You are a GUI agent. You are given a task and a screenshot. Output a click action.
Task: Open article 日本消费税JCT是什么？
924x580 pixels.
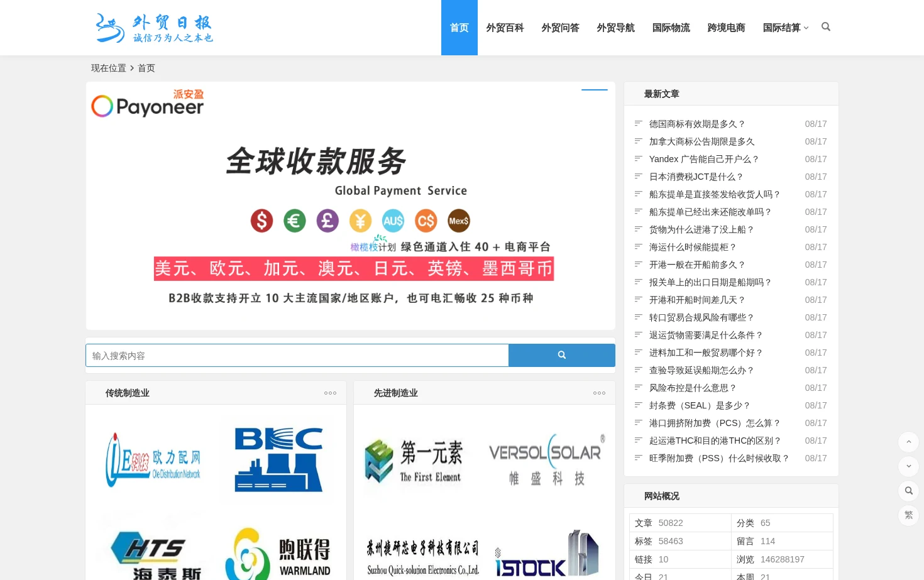click(696, 177)
